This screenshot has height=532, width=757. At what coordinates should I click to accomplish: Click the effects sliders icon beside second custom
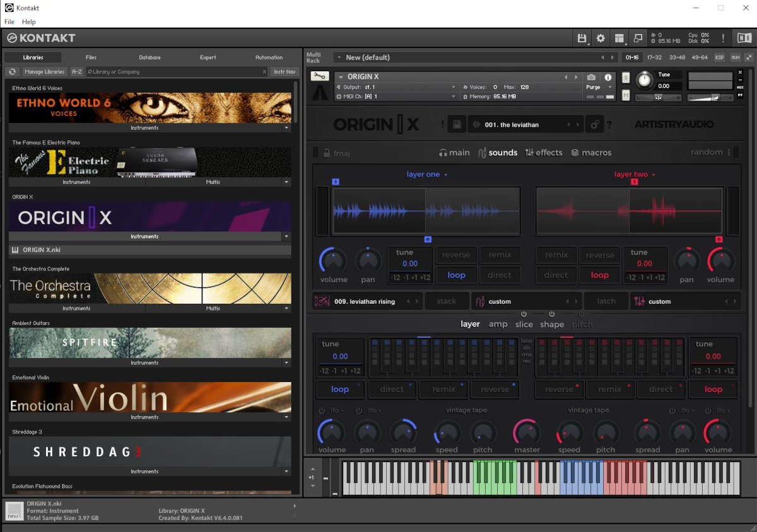[639, 301]
